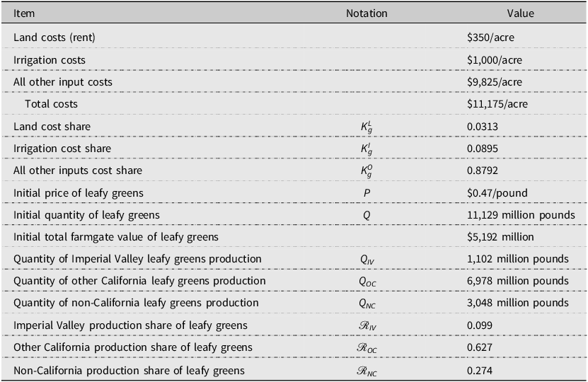Click the non-California quantity notation QNC
Screen dimensions: 588x382
tap(367, 303)
